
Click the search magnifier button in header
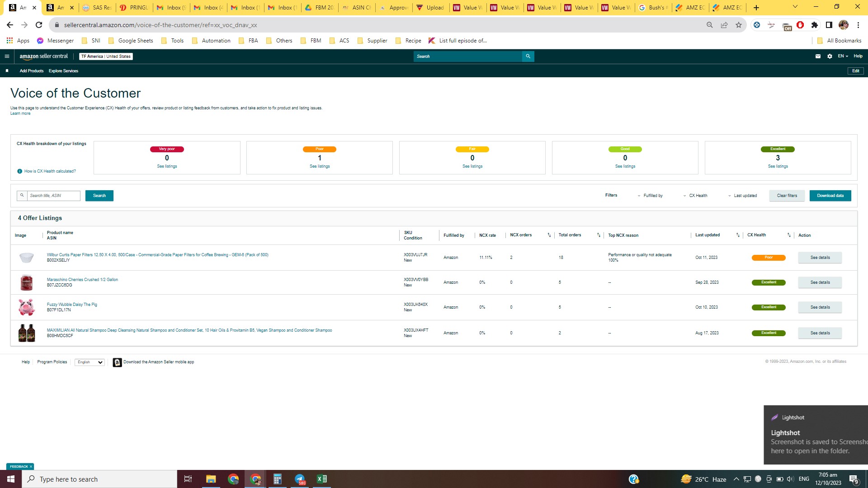click(x=528, y=56)
